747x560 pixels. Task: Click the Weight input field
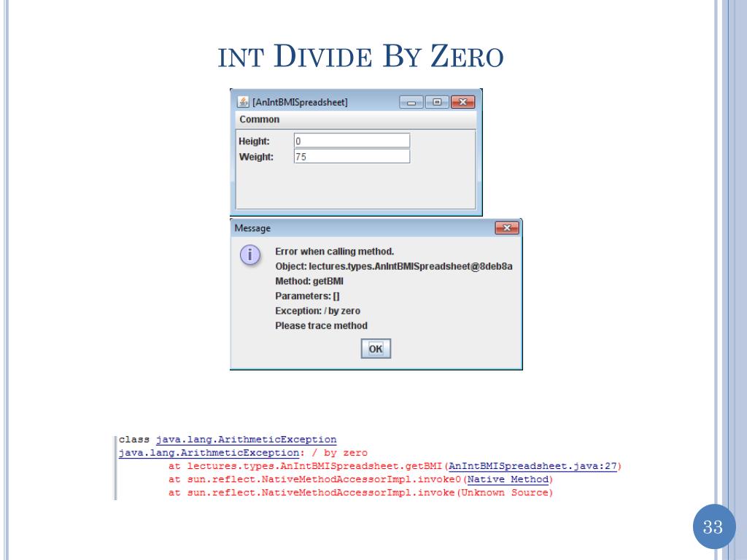352,156
